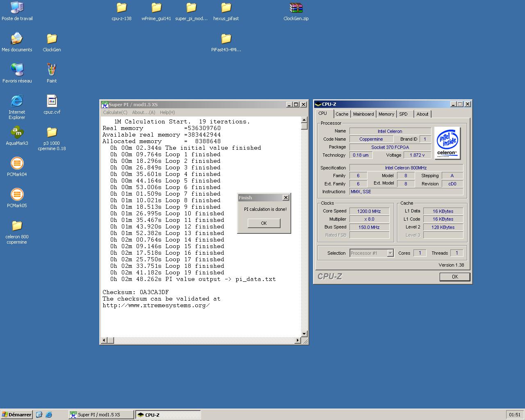This screenshot has width=525, height=420.
Task: Click Name Intel Celeron field
Action: tap(390, 131)
